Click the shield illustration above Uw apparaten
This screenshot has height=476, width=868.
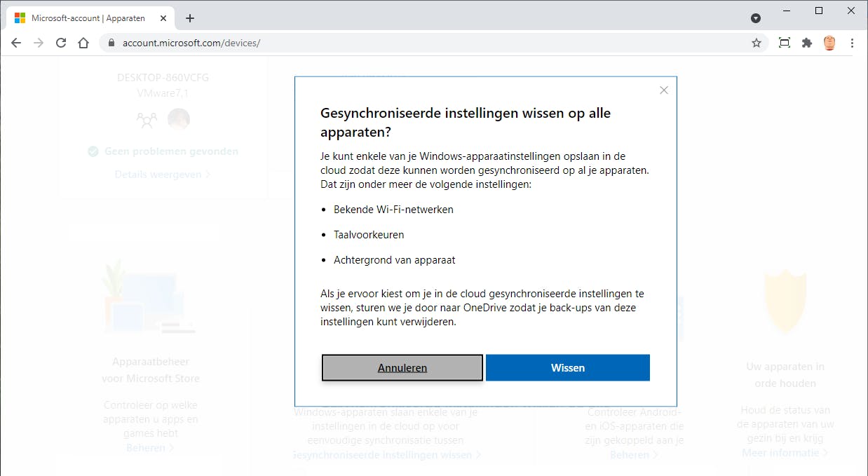784,301
